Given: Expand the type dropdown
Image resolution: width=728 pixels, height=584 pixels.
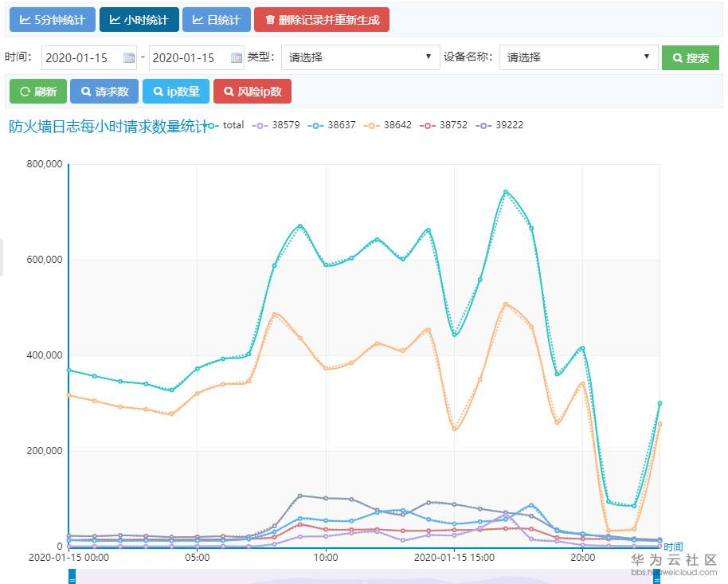Looking at the screenshot, I should (360, 57).
